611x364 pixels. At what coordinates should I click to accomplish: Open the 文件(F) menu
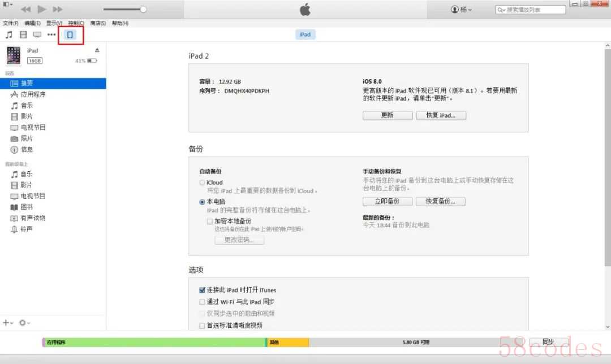click(x=11, y=23)
